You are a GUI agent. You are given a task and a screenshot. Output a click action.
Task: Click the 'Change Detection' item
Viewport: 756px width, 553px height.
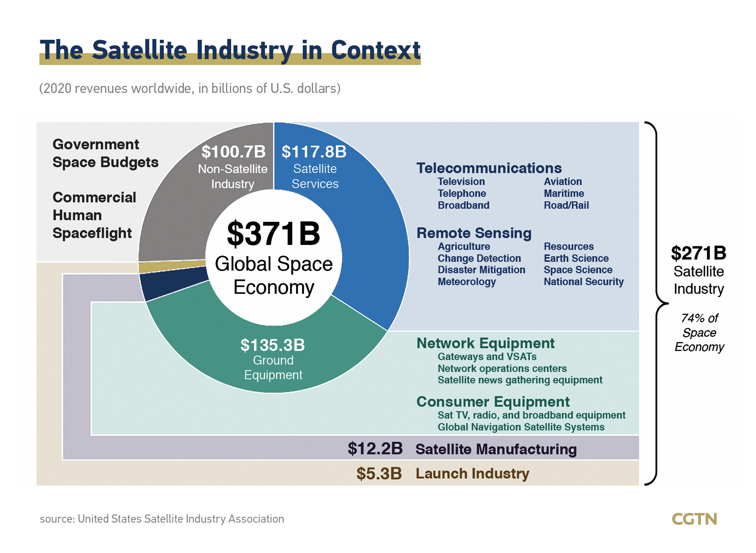point(479,258)
